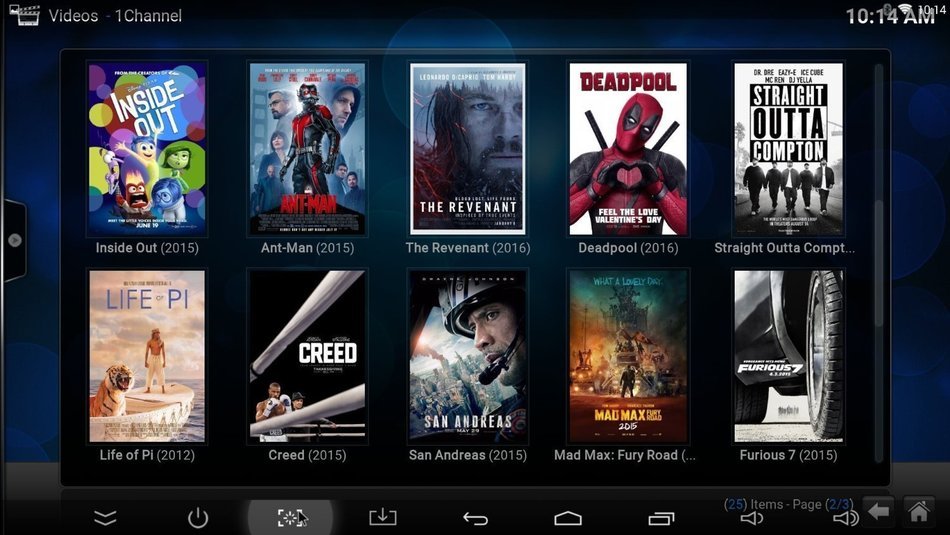The image size is (950, 535).
Task: Click the '(25) Items - Page (2/3)' counter
Action: click(788, 504)
